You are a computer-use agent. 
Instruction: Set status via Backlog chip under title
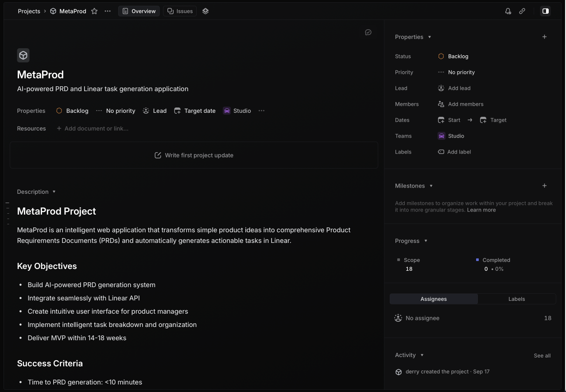click(72, 111)
